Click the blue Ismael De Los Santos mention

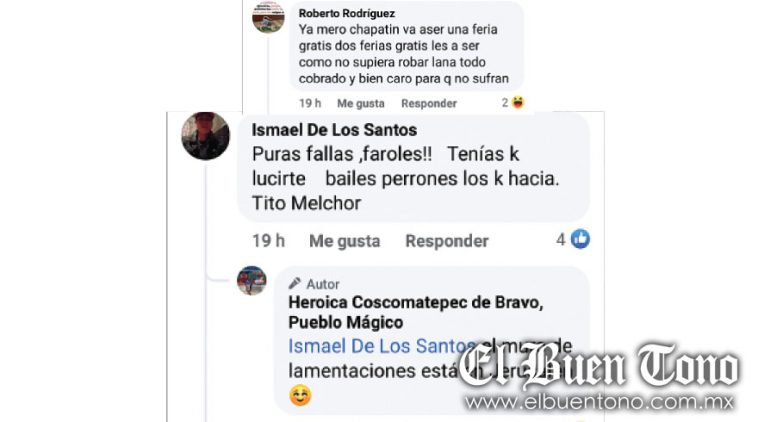(382, 346)
